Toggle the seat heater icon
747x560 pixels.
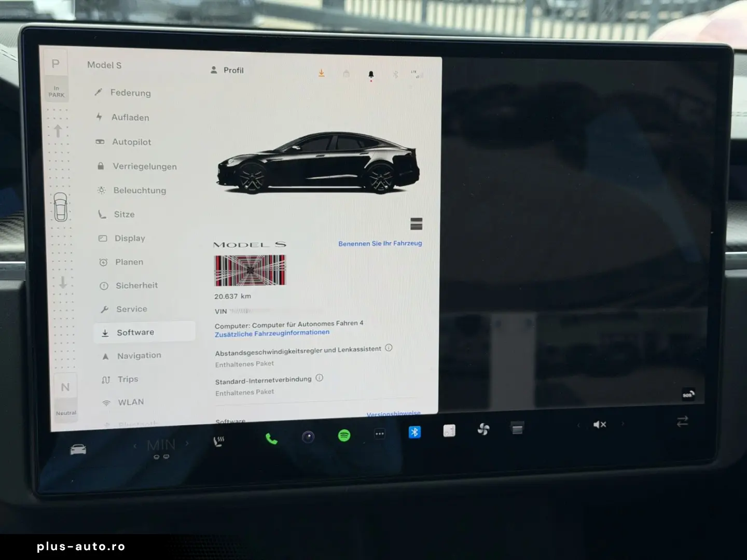[219, 441]
